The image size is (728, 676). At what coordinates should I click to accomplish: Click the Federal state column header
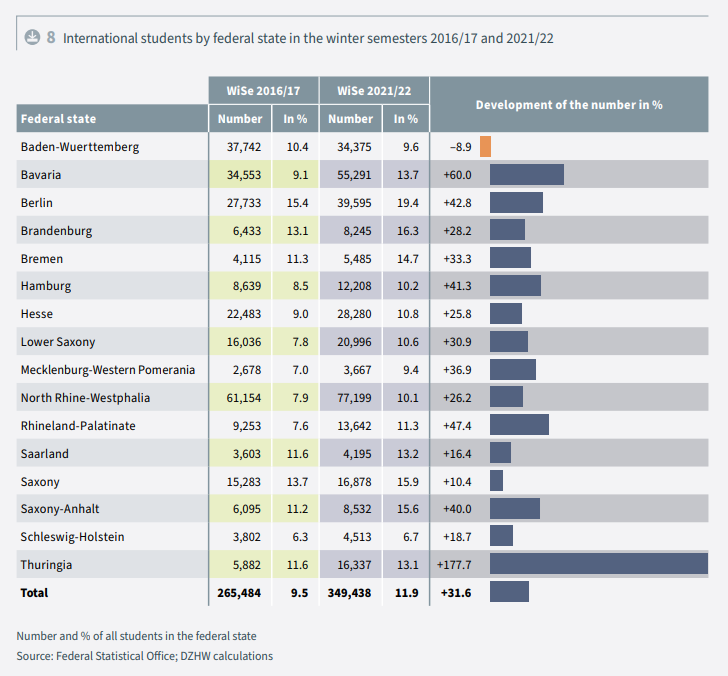click(59, 118)
